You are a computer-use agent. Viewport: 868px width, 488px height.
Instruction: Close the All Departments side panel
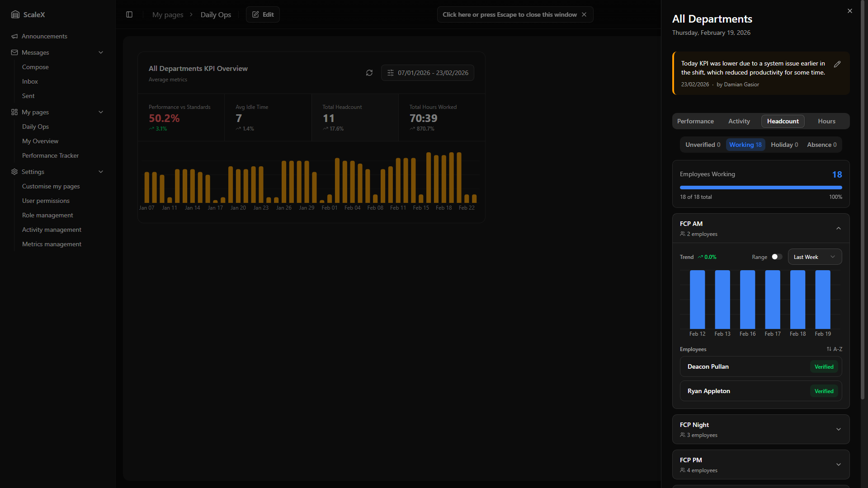click(x=850, y=11)
